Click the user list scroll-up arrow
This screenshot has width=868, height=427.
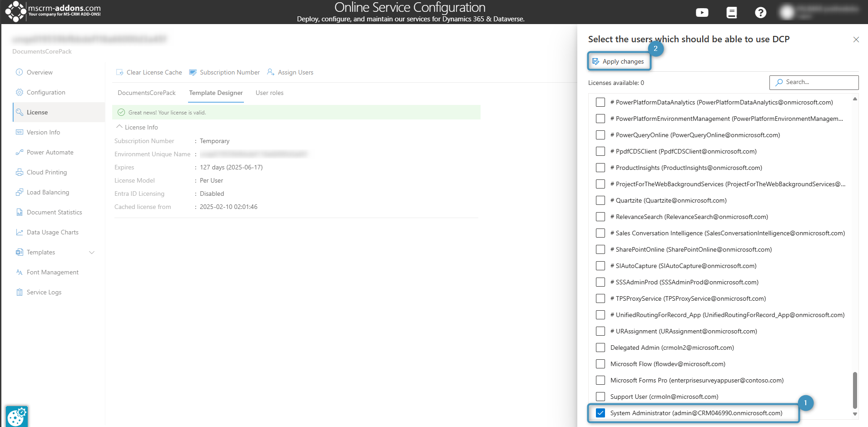855,99
